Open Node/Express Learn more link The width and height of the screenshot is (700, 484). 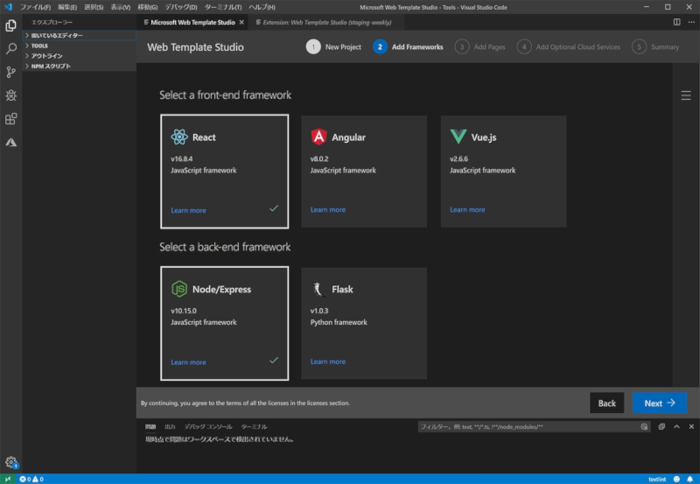188,362
